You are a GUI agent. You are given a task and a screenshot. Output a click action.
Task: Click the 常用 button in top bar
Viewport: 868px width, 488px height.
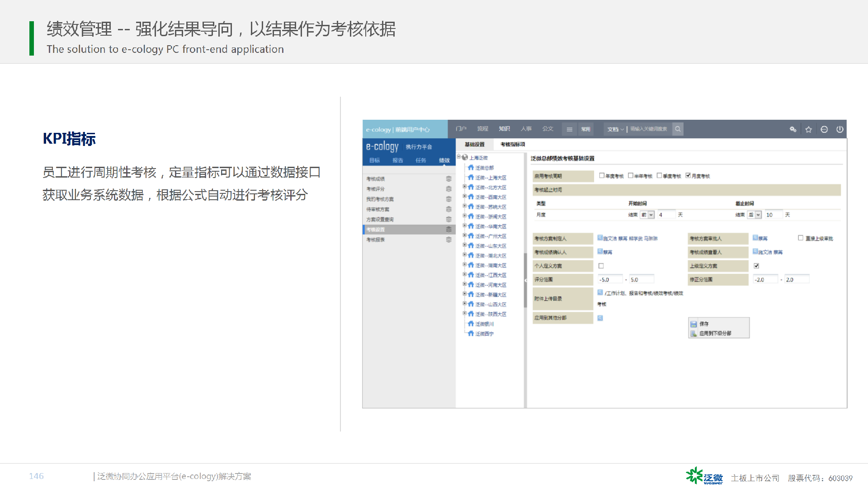pyautogui.click(x=586, y=129)
